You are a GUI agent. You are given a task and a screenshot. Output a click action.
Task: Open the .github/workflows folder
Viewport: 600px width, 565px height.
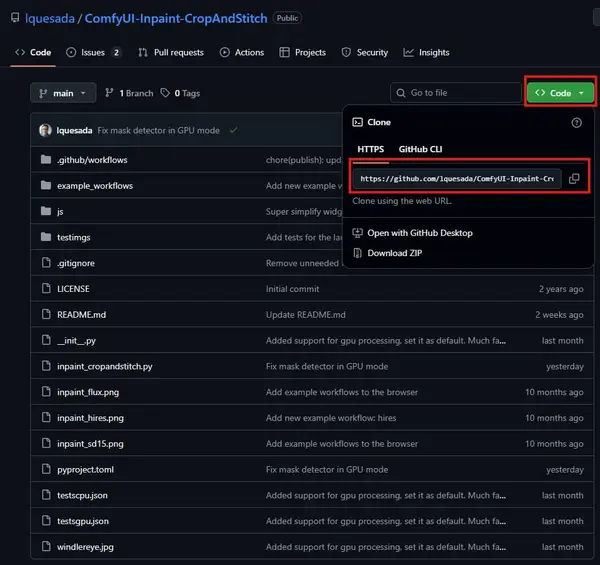coord(92,160)
